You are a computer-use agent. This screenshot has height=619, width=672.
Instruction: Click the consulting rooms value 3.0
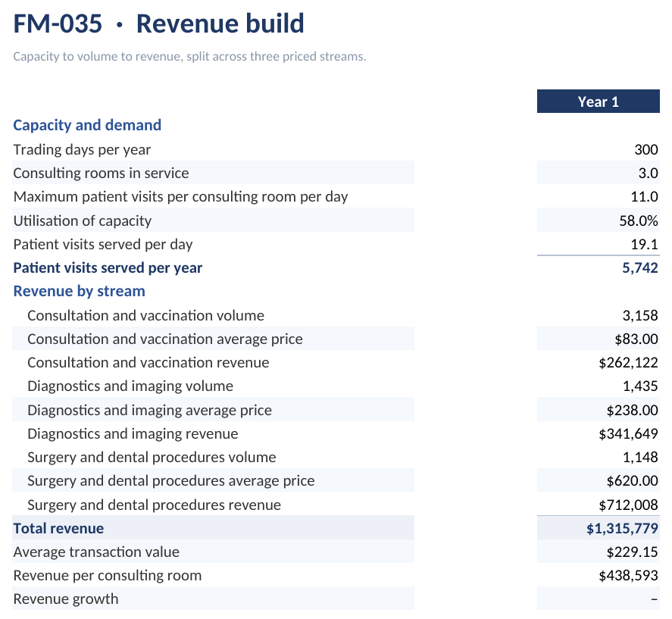pyautogui.click(x=648, y=174)
